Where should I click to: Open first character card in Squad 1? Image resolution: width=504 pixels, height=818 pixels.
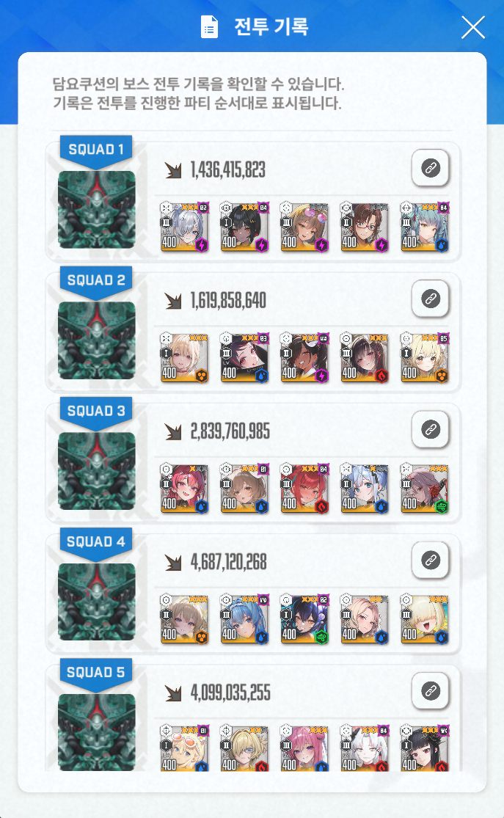click(x=184, y=227)
